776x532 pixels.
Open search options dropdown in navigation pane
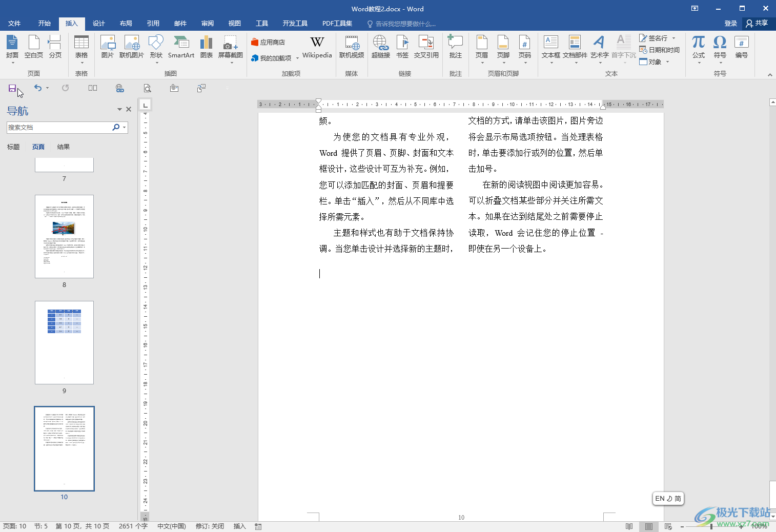pyautogui.click(x=124, y=128)
